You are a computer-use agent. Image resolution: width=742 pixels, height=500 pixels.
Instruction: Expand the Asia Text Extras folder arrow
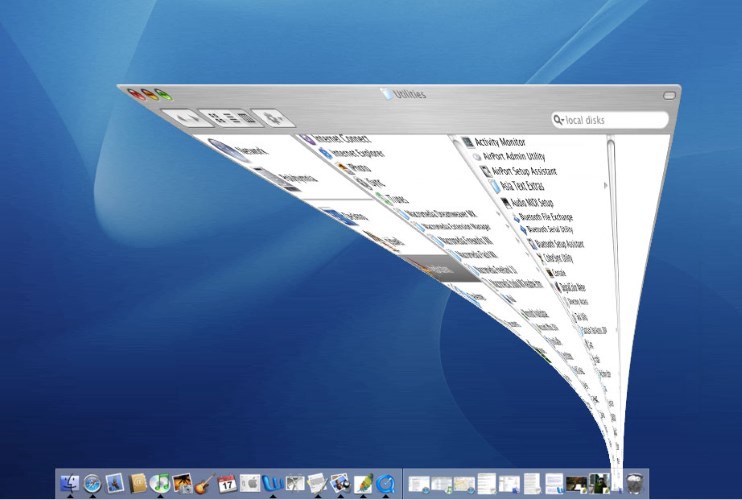[606, 187]
